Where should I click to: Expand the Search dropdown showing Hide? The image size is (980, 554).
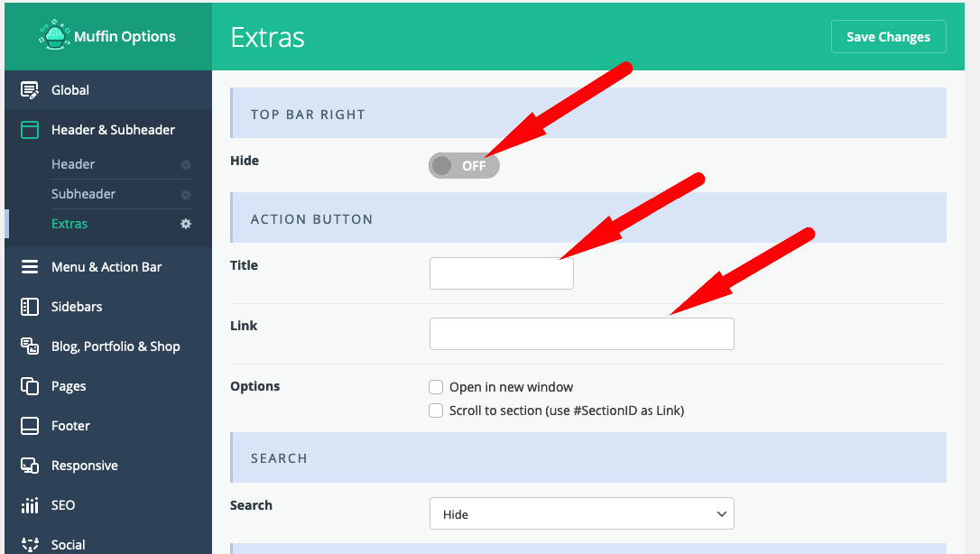pyautogui.click(x=582, y=513)
